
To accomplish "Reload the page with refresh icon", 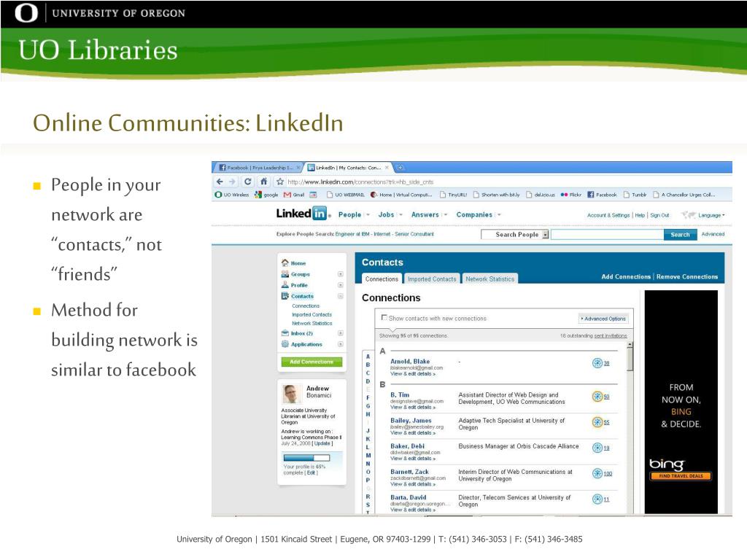I will pos(248,182).
